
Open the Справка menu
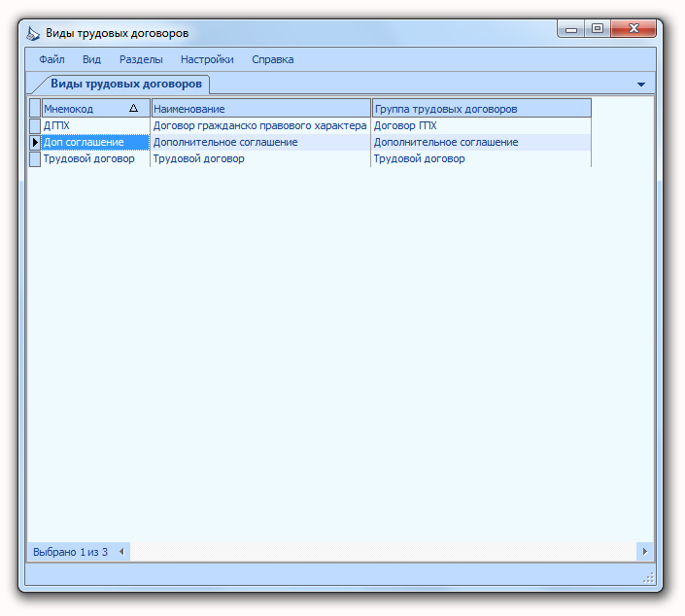[273, 59]
